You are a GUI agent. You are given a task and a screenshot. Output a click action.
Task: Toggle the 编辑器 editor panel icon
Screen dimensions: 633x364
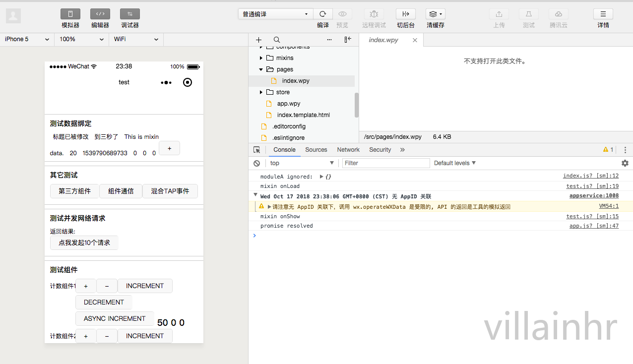pyautogui.click(x=100, y=13)
